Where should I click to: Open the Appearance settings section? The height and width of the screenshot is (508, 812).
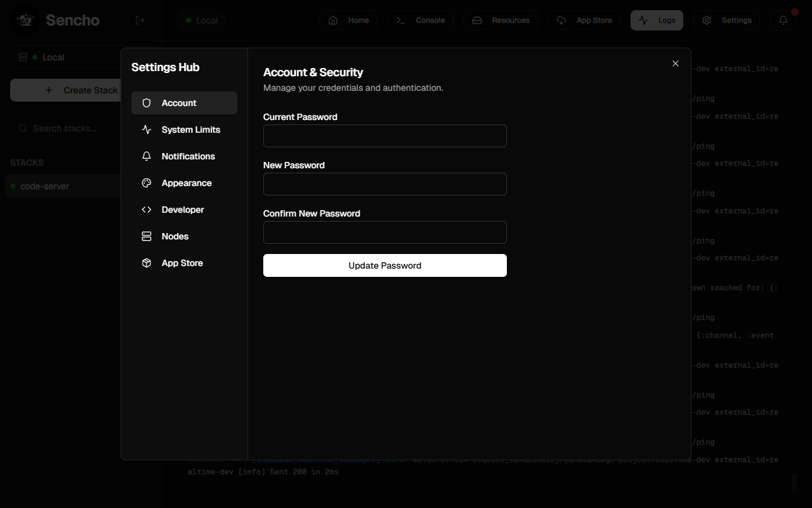pos(184,183)
